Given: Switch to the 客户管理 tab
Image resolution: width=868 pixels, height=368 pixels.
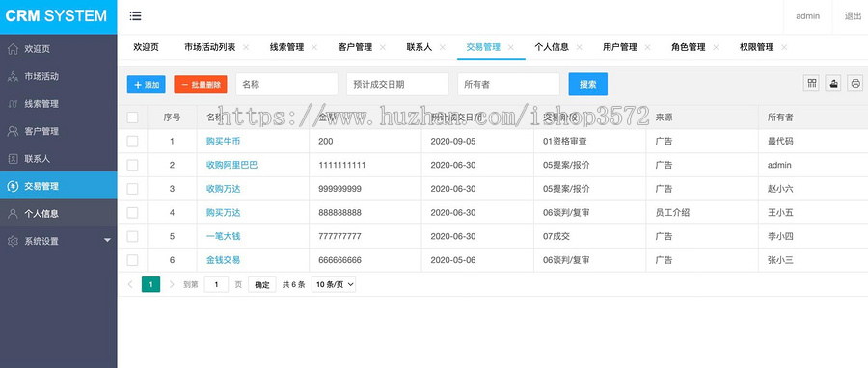Looking at the screenshot, I should [x=355, y=47].
